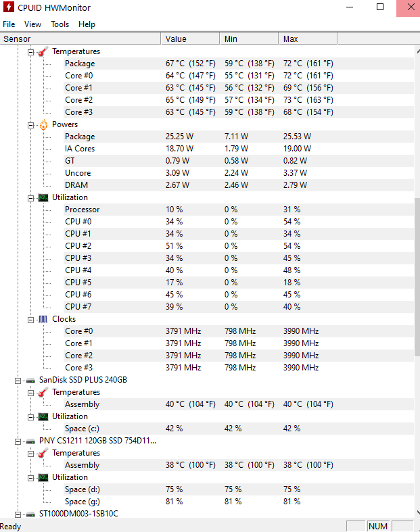This screenshot has width=420, height=532.
Task: Open the View menu
Action: 32,24
